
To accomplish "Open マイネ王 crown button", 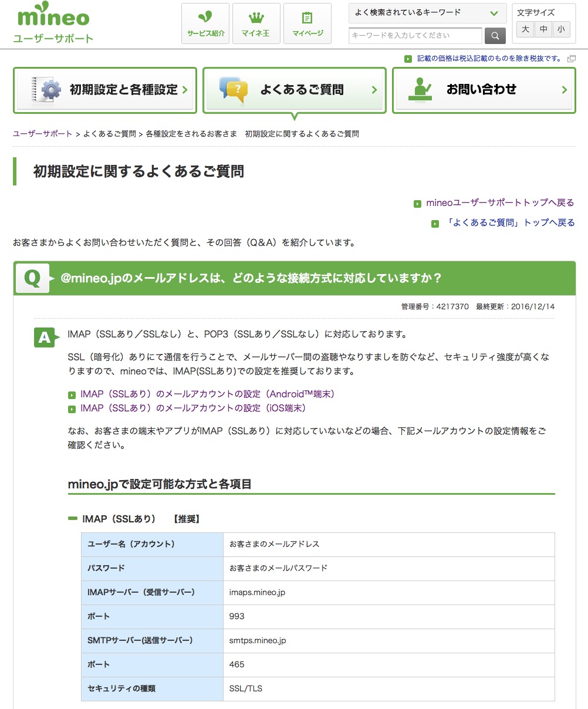I will point(256,23).
